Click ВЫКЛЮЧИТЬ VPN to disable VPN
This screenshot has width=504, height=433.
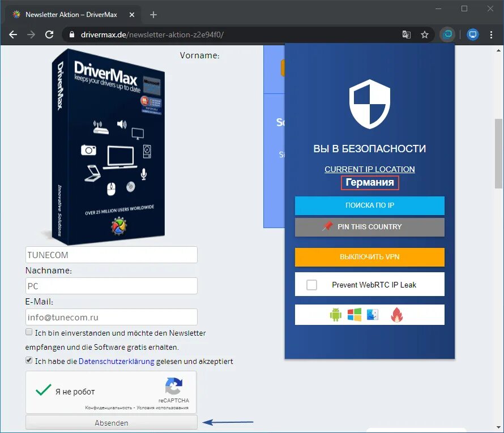[370, 257]
